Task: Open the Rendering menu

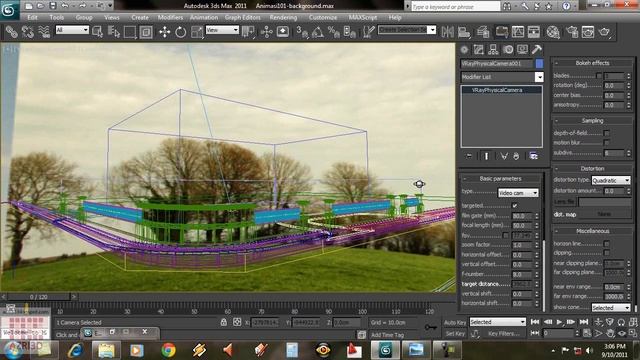Action: [283, 18]
